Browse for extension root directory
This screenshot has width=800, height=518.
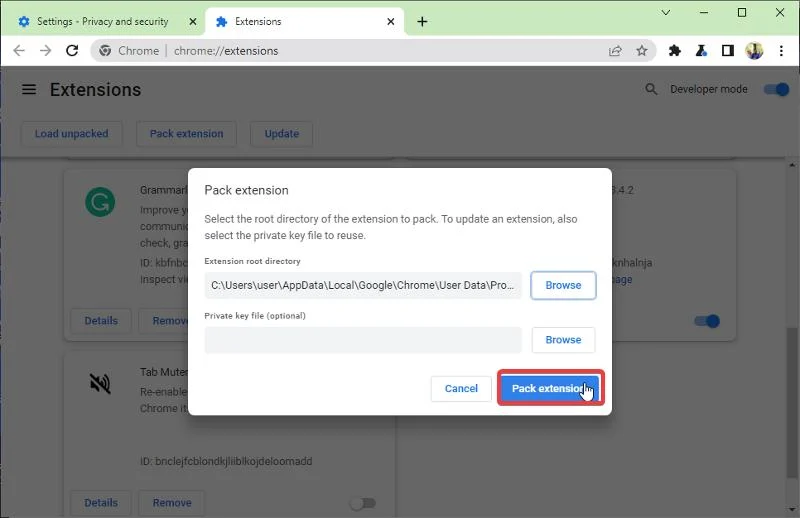(x=563, y=285)
